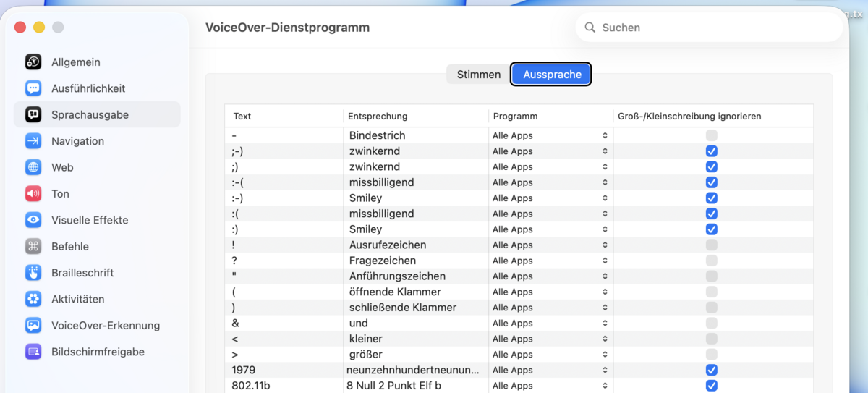Open the Allgemein sidebar icon
Image resolution: width=868 pixels, height=393 pixels.
[33, 62]
